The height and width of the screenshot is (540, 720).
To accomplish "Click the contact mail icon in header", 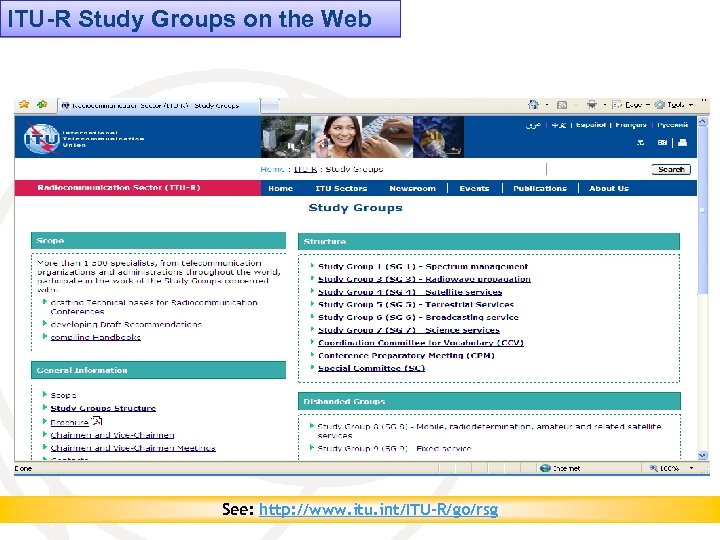I will pos(662,143).
